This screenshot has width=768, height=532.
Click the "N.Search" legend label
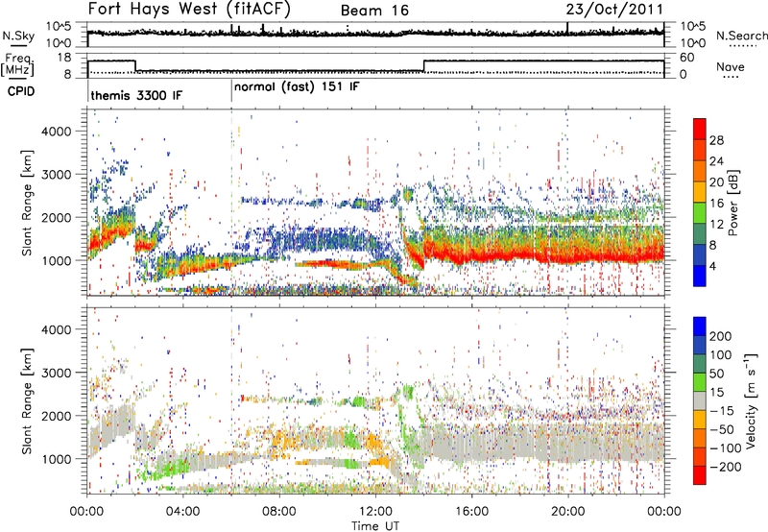(x=741, y=36)
